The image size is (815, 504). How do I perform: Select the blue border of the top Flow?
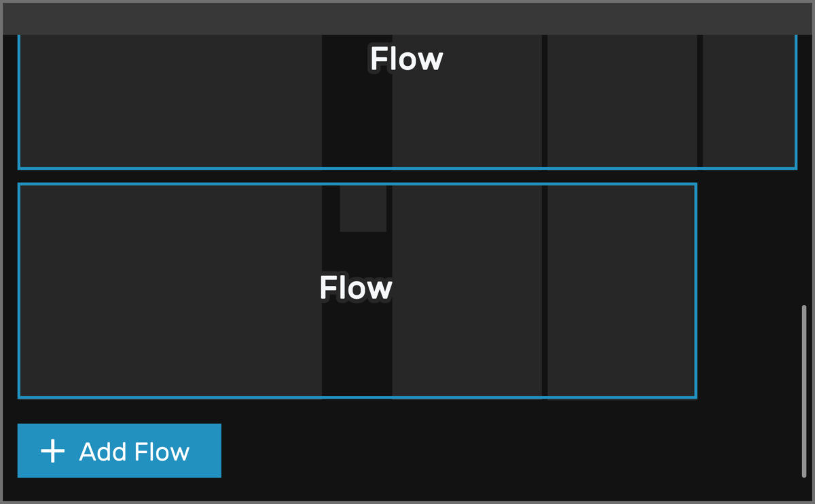(407, 167)
